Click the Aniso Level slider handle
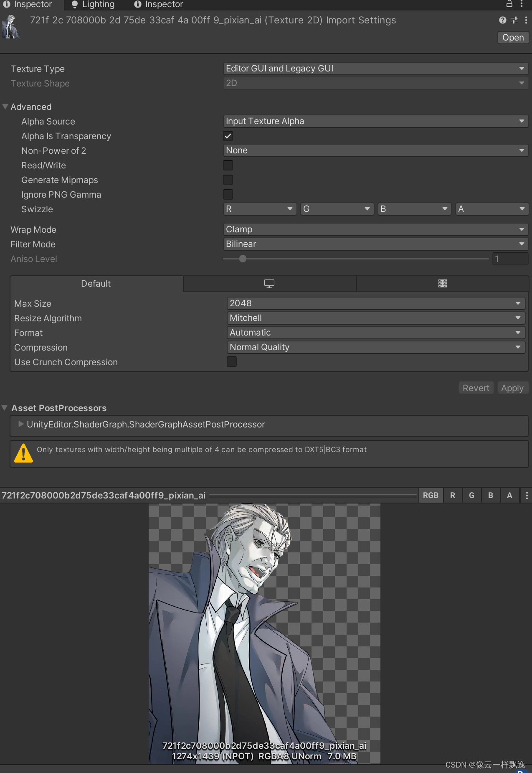The image size is (532, 773). click(243, 259)
